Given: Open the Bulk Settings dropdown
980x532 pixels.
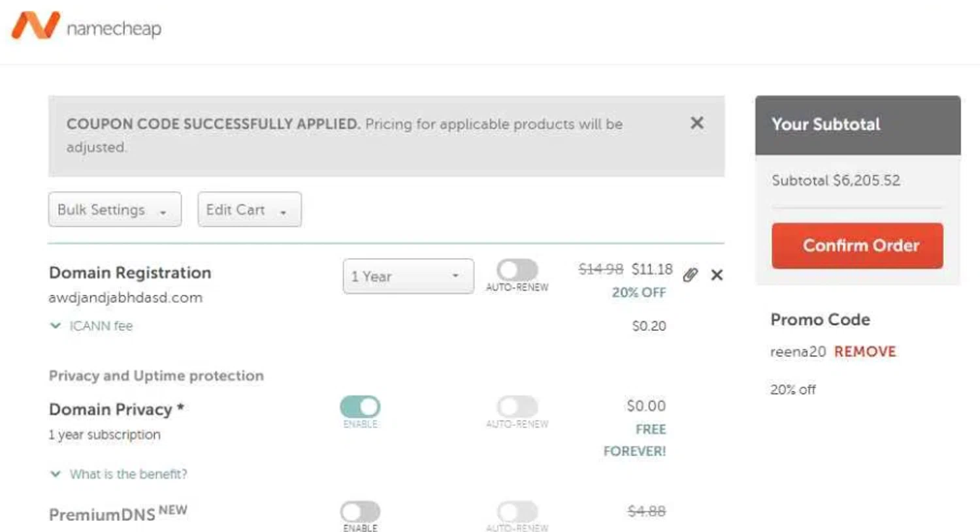Looking at the screenshot, I should (x=114, y=210).
